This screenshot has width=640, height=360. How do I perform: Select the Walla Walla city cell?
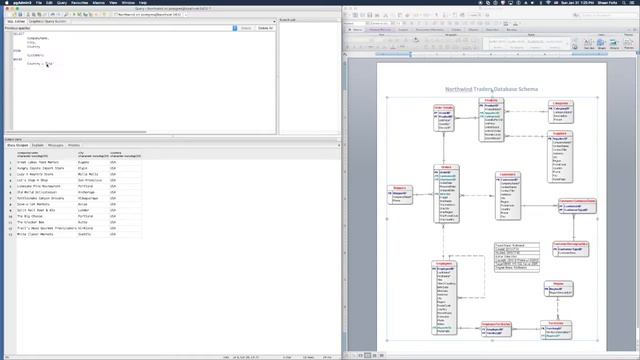(93, 174)
